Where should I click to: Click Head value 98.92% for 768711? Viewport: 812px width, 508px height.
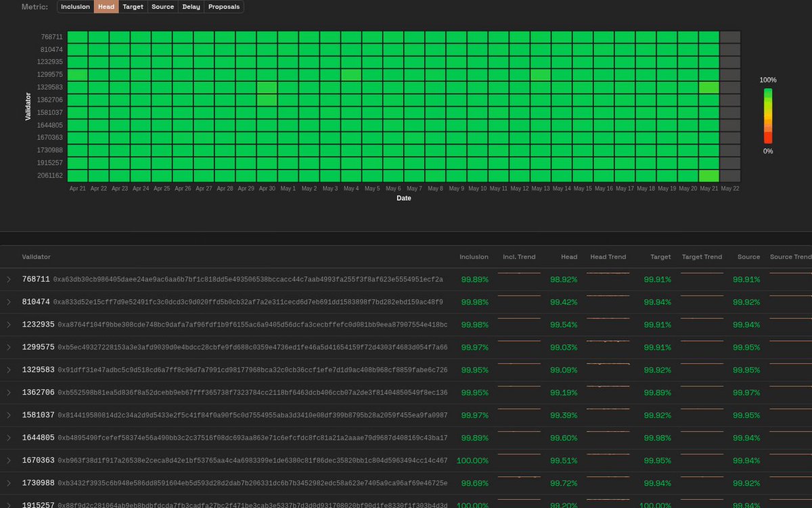pyautogui.click(x=564, y=279)
